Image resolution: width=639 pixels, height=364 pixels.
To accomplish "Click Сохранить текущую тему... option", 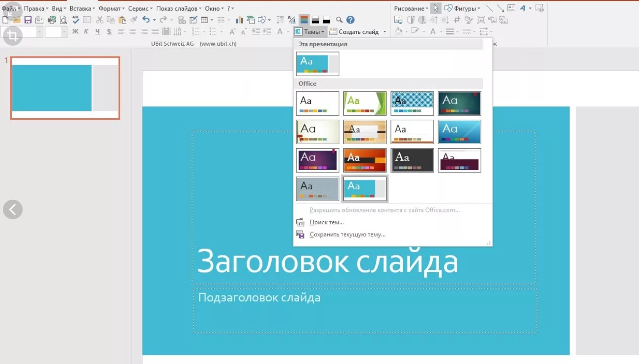I will 347,234.
